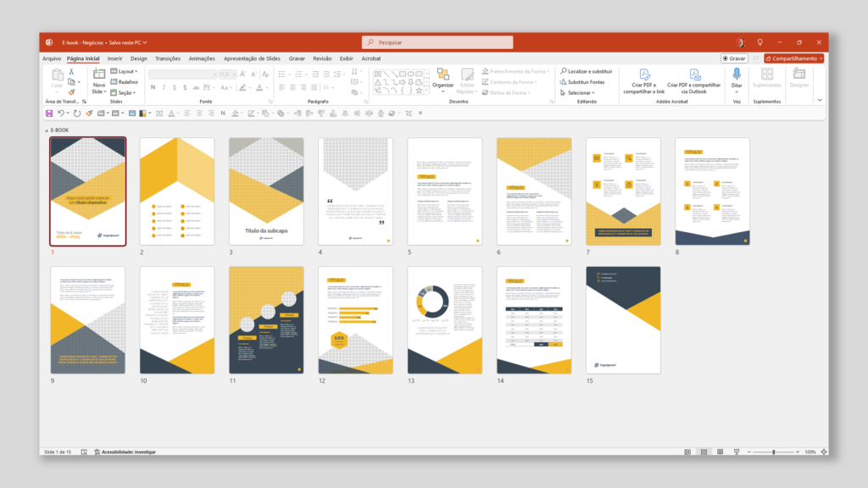Click the Localizar e substituir icon
The width and height of the screenshot is (868, 488).
click(563, 71)
